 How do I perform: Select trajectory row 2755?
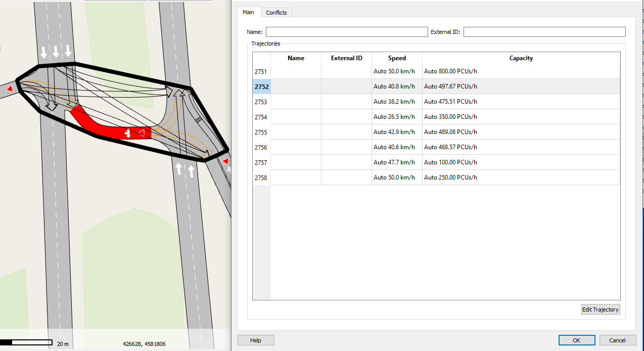coord(261,132)
